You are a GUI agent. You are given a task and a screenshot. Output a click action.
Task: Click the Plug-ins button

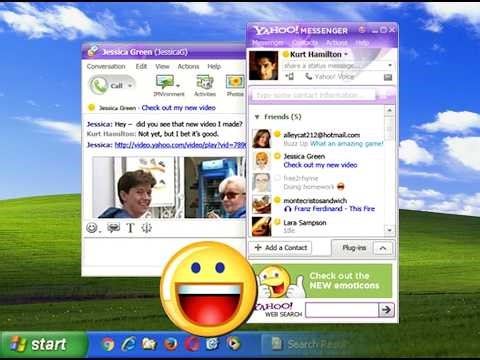point(354,248)
